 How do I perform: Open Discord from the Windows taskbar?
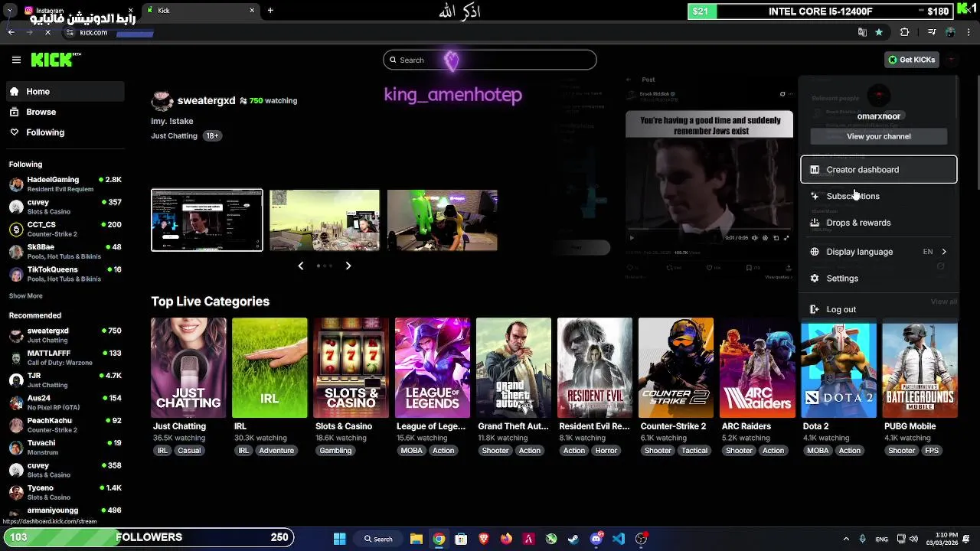pyautogui.click(x=596, y=539)
